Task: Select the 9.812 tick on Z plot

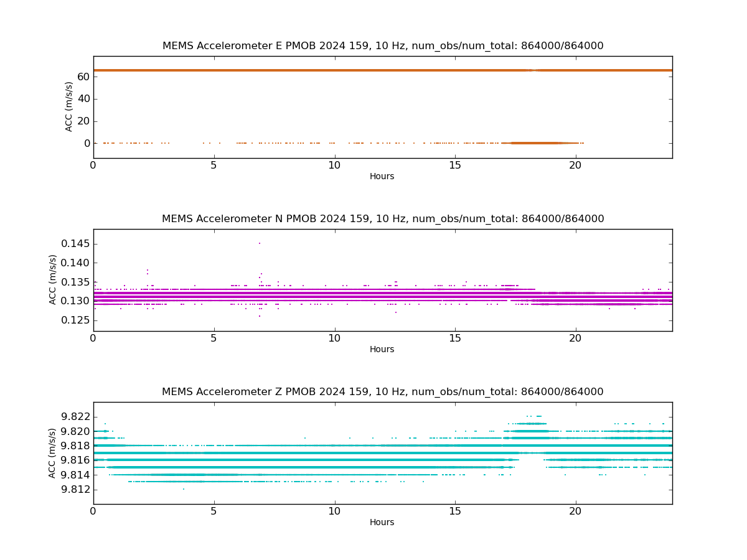Action: [x=75, y=490]
